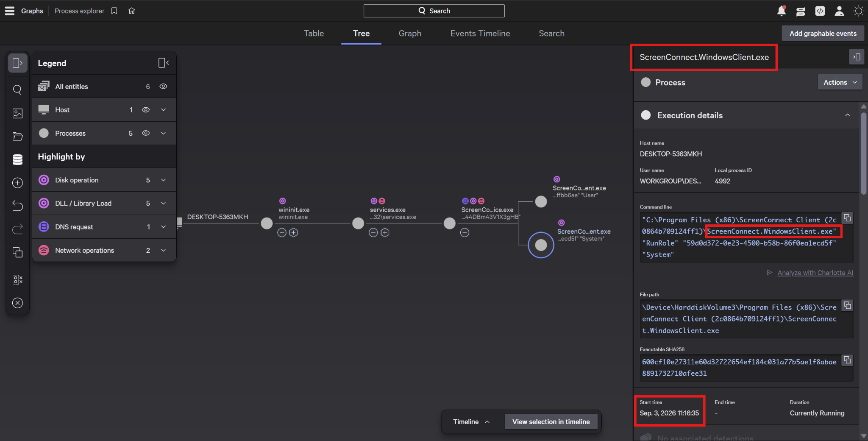Select the ScreenCo...ent.exe "User" node
Screen dimensions: 868x441
point(541,201)
